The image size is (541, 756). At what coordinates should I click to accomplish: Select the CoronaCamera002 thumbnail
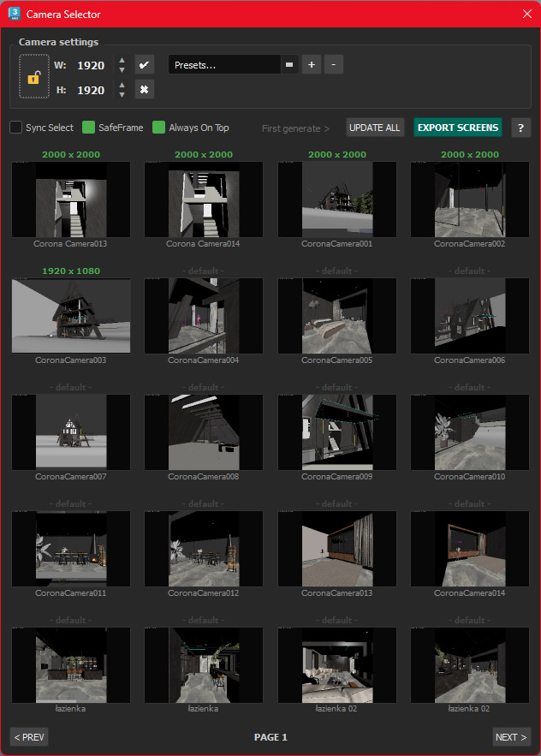(470, 199)
